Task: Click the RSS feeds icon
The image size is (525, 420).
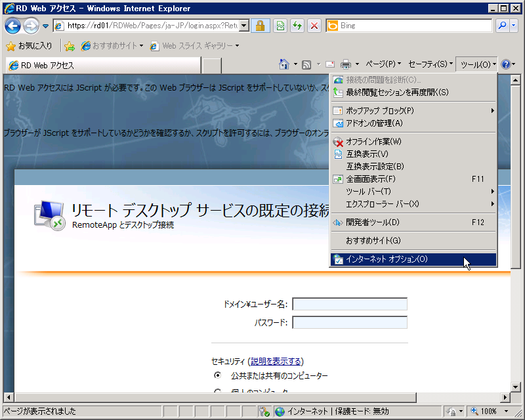Action: click(306, 64)
